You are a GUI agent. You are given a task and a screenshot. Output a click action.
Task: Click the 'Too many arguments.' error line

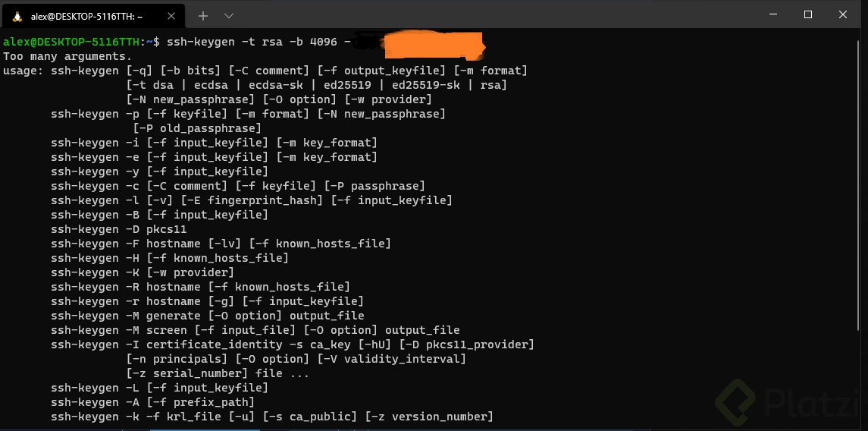click(67, 56)
